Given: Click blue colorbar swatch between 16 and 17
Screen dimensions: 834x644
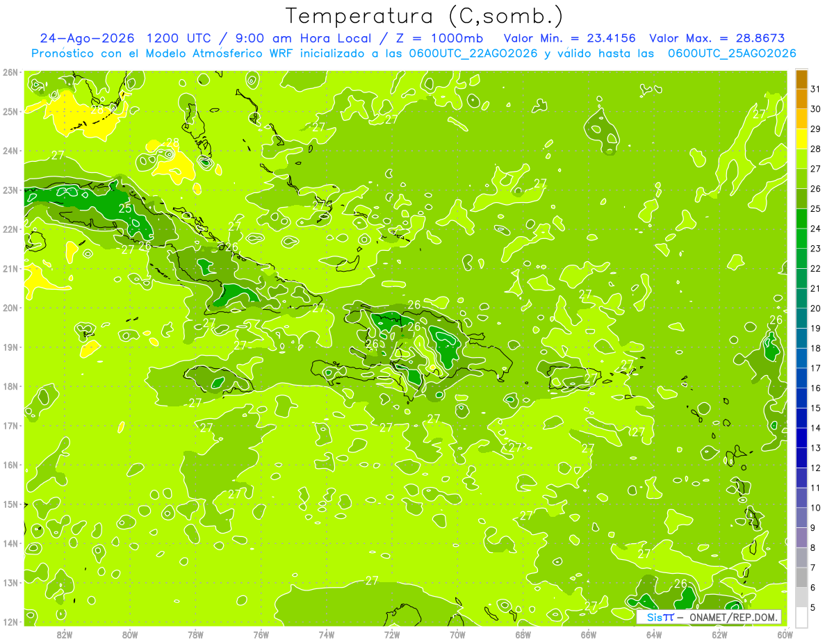Looking at the screenshot, I should 802,378.
